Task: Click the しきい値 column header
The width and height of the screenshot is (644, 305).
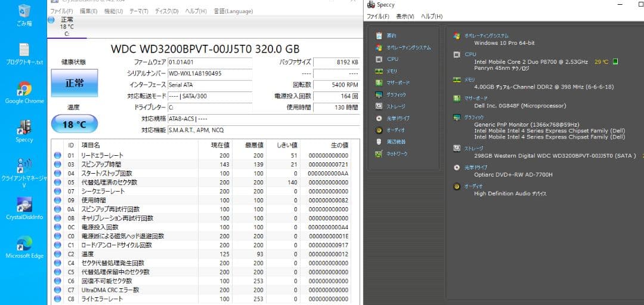Action: 283,145
